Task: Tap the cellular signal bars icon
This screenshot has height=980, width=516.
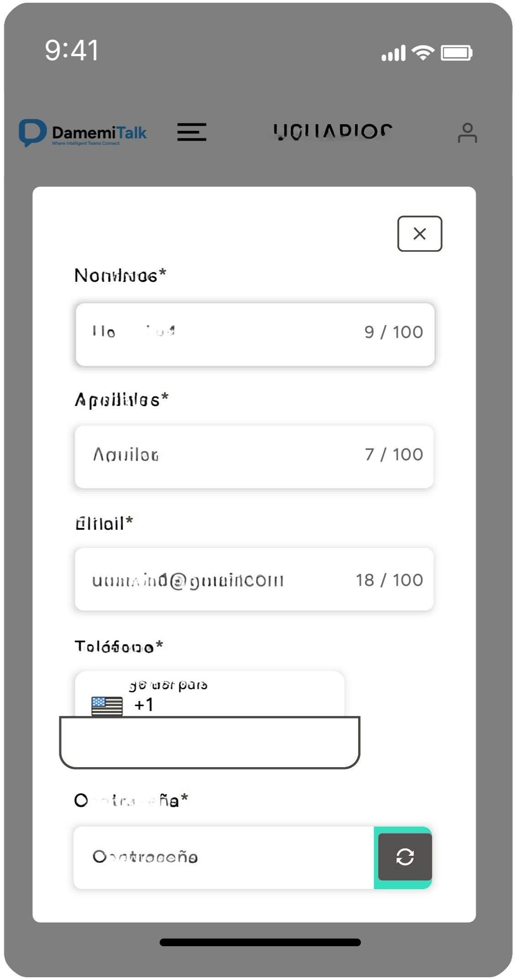Action: point(393,53)
